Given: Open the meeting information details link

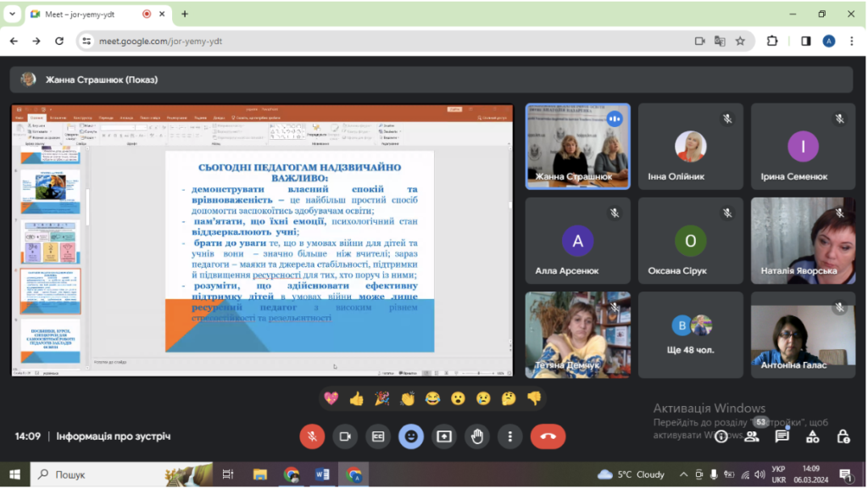Looking at the screenshot, I should click(114, 436).
